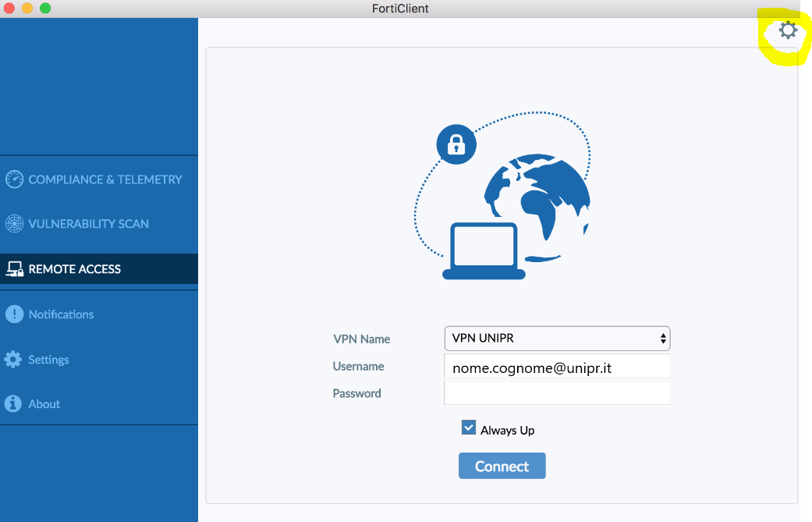The width and height of the screenshot is (812, 522).
Task: Select the Notifications menu item
Action: [61, 314]
